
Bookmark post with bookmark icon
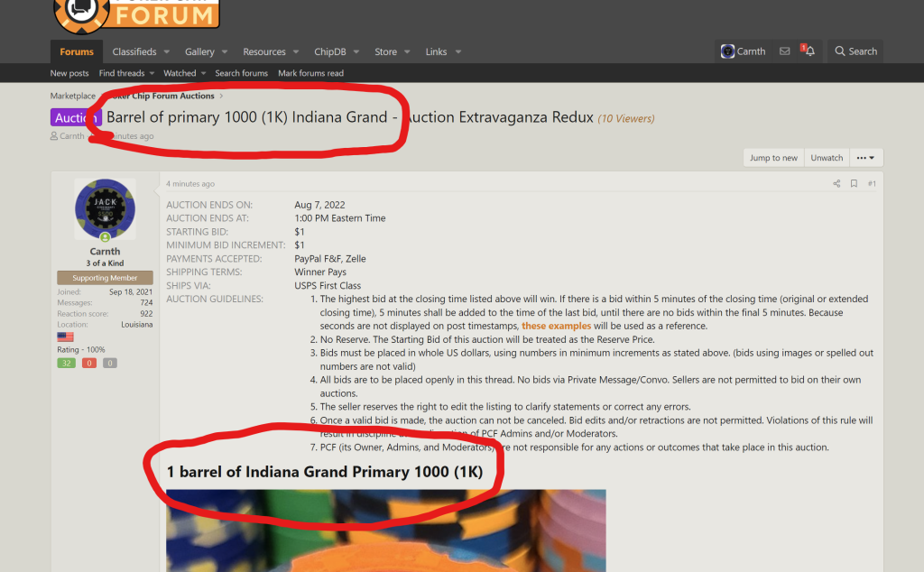pyautogui.click(x=854, y=184)
